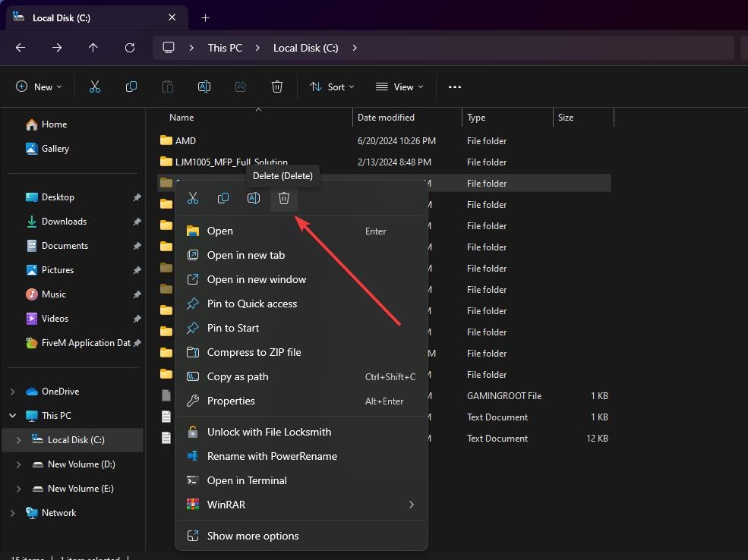
Task: Select Copy as path
Action: tap(301, 377)
